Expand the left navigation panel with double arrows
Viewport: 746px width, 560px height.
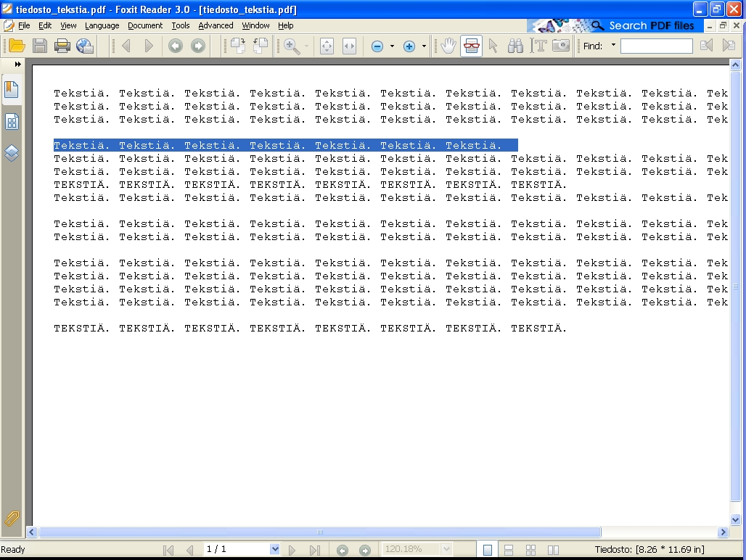point(17,65)
